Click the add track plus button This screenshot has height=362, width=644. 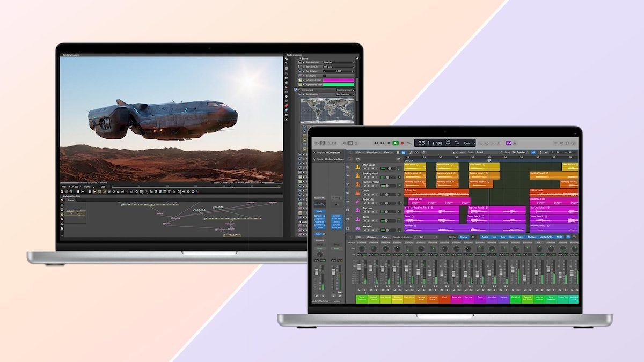[x=349, y=159]
